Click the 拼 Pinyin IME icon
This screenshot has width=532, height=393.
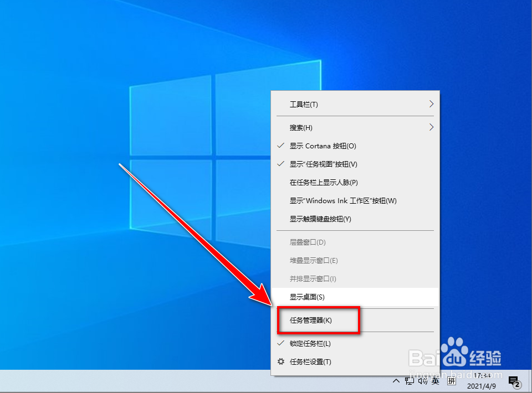tap(452, 381)
